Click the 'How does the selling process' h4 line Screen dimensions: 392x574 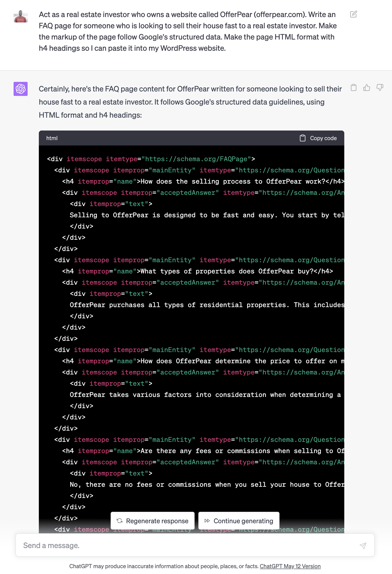(203, 182)
